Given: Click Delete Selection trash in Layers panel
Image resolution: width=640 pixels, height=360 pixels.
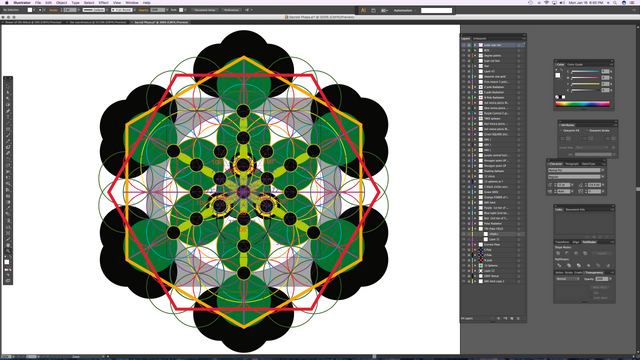Looking at the screenshot, I should coord(518,318).
